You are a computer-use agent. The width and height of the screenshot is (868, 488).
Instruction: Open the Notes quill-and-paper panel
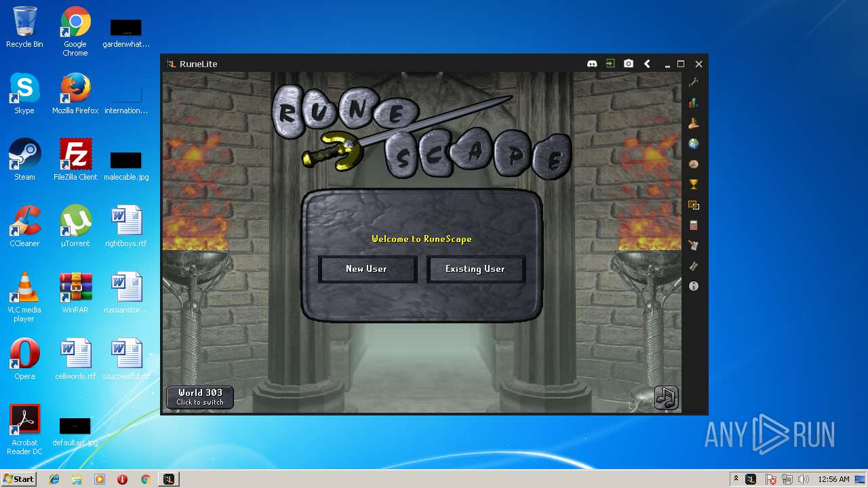[693, 245]
